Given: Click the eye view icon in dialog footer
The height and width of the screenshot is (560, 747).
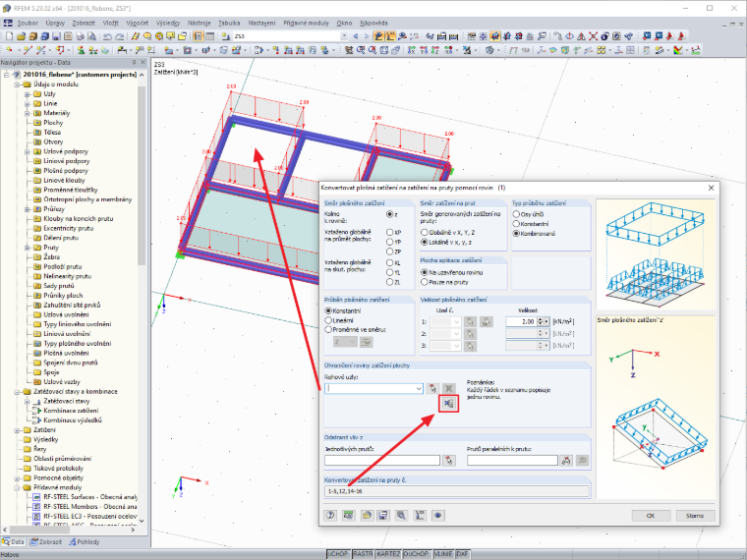Looking at the screenshot, I should 437,515.
